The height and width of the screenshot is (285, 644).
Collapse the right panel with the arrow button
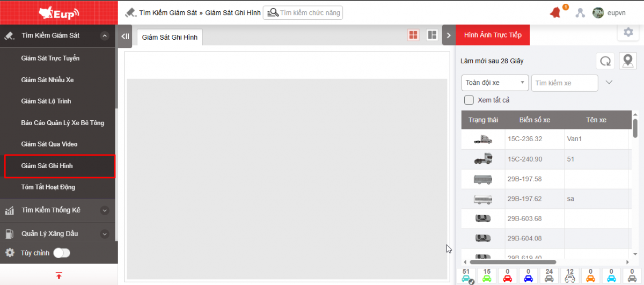pyautogui.click(x=449, y=36)
